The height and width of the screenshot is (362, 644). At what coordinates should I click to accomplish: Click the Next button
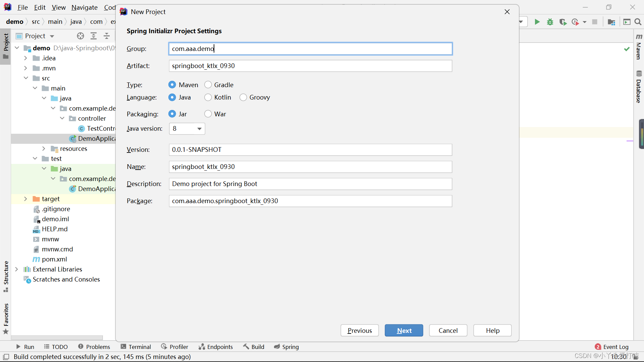point(404,330)
